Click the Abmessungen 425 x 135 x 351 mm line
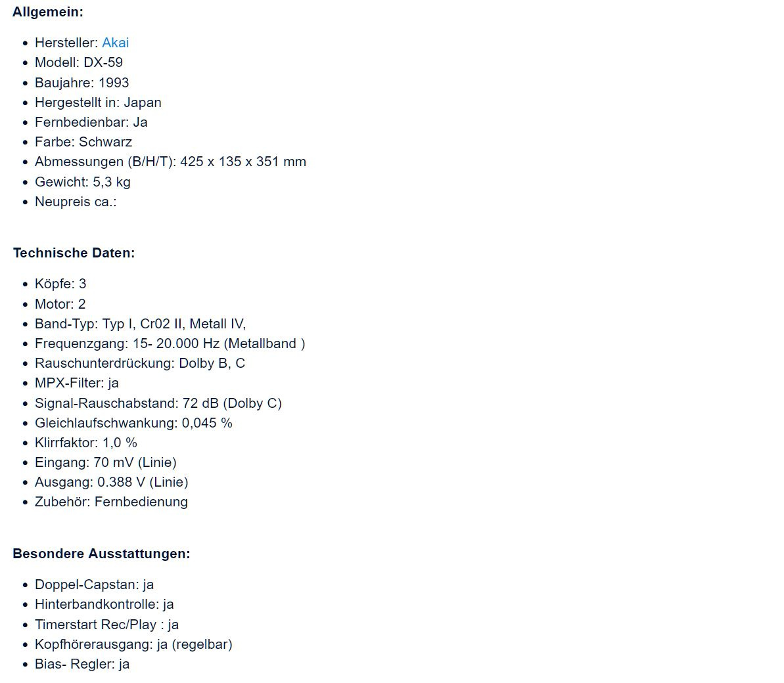This screenshot has width=784, height=683. tap(170, 162)
